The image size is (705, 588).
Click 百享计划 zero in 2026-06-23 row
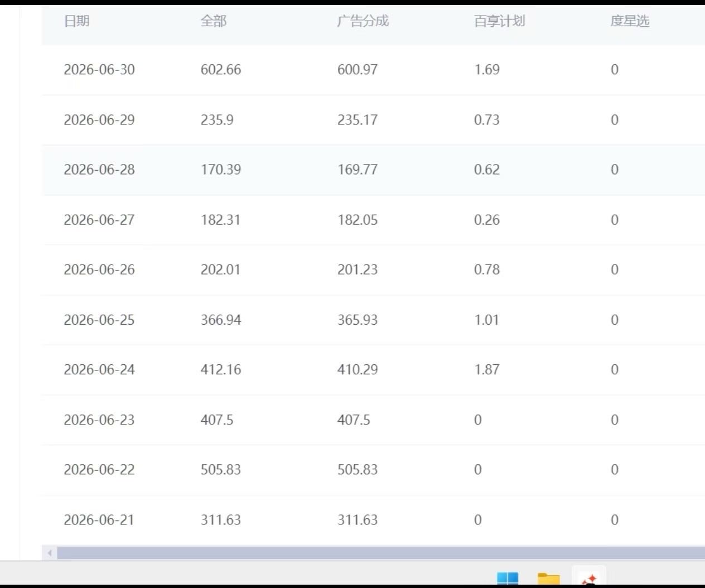pyautogui.click(x=478, y=420)
